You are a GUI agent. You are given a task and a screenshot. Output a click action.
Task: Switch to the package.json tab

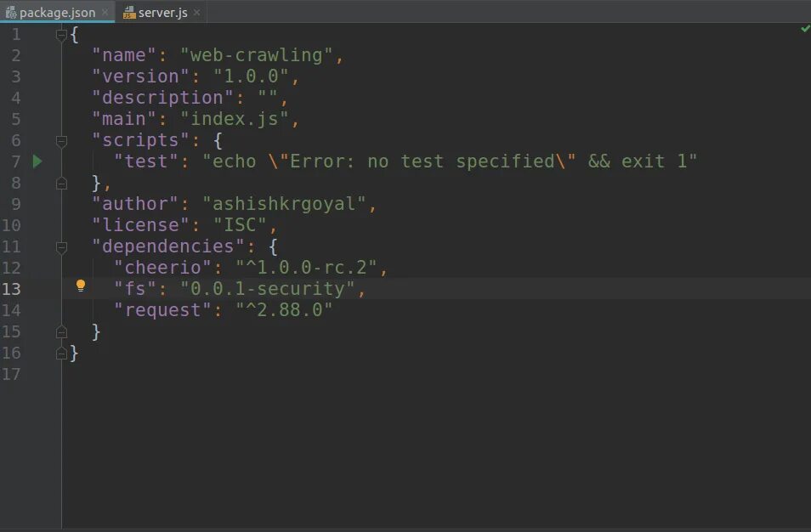(57, 12)
